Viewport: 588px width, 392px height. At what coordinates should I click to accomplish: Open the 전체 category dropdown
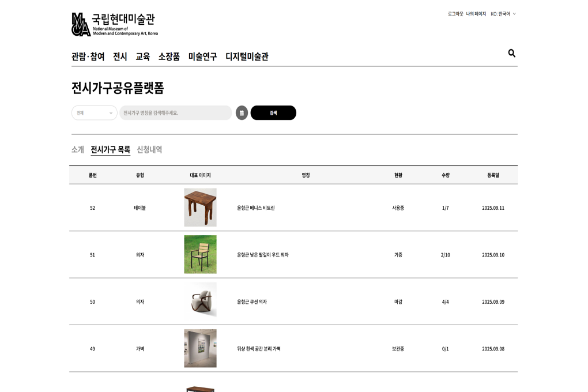94,112
